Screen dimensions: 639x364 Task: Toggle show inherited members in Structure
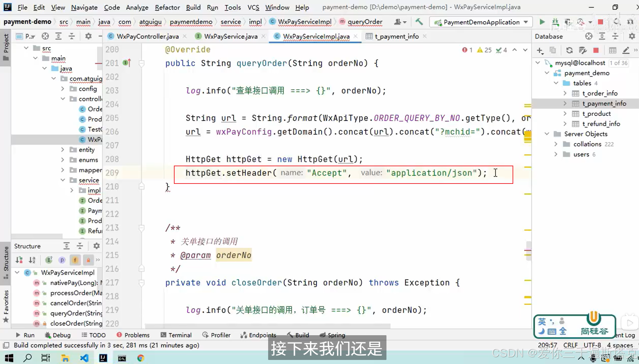click(49, 260)
